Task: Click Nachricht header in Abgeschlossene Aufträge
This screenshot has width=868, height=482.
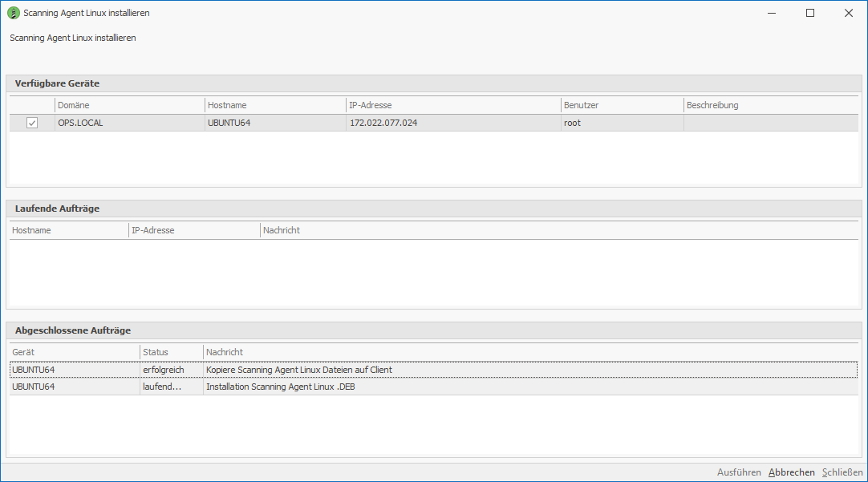Action: click(x=529, y=352)
